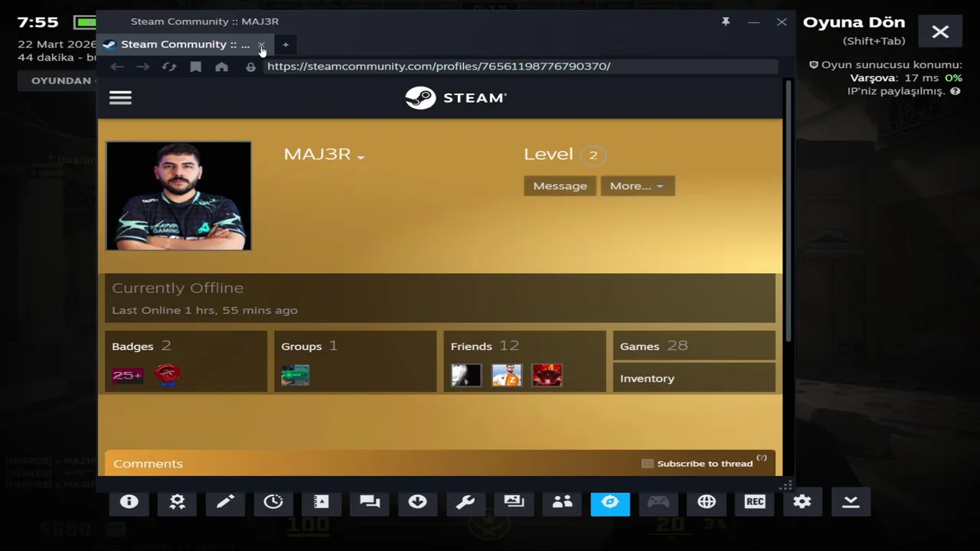
Task: Open the downloads arrow icon
Action: pos(417,501)
